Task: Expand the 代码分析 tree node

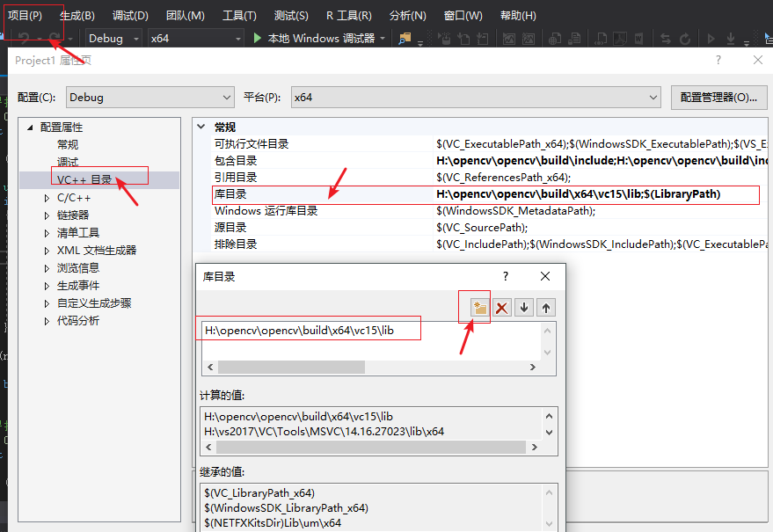Action: pyautogui.click(x=47, y=321)
